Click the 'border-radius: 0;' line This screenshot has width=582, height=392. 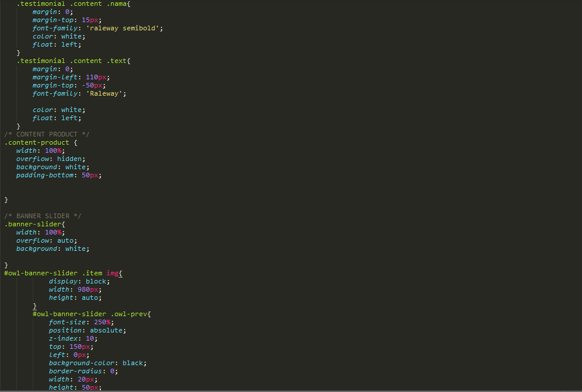point(83,371)
